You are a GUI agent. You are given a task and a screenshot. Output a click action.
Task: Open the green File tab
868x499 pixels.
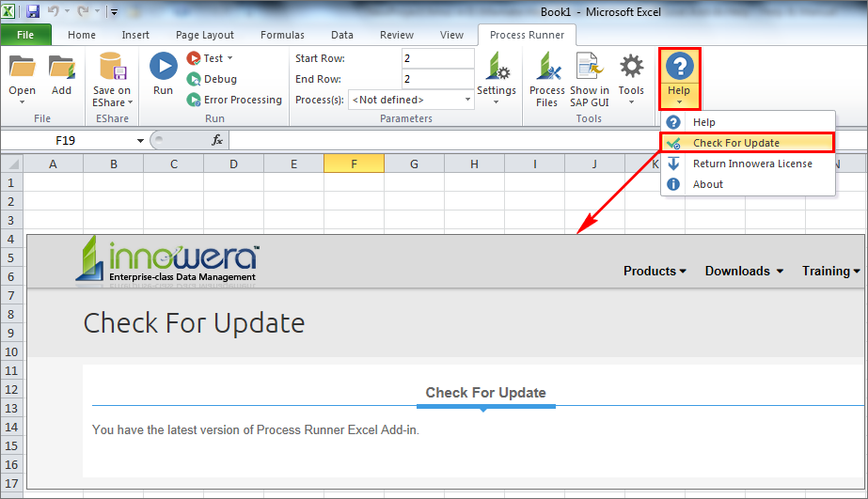tap(25, 35)
